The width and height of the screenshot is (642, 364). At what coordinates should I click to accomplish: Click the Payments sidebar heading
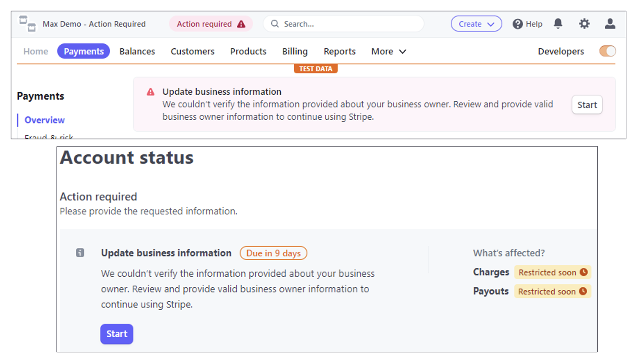tap(40, 96)
